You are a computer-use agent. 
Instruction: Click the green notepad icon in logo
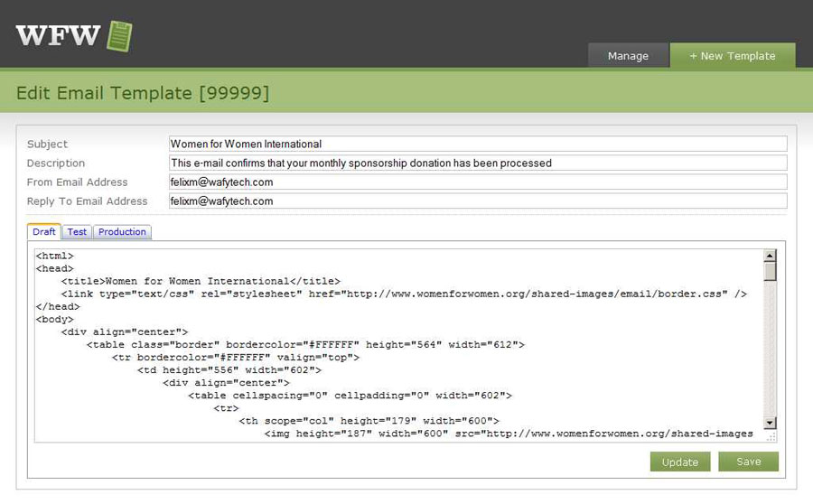click(119, 36)
